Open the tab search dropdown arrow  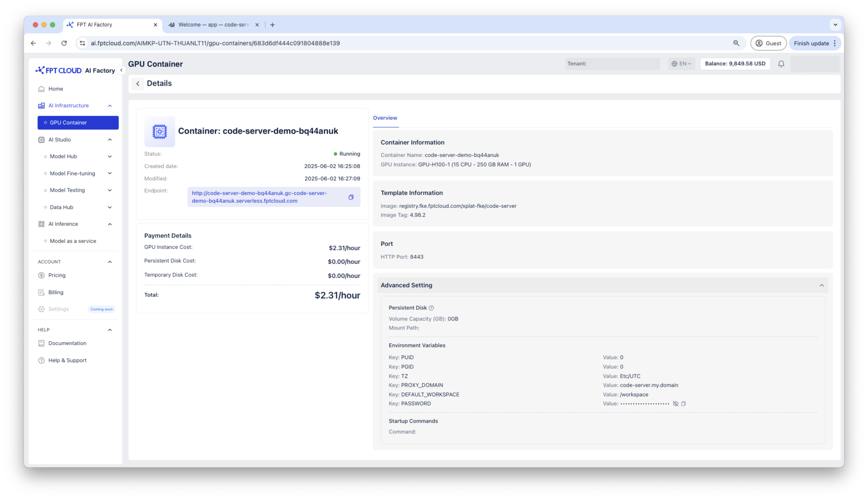(836, 25)
